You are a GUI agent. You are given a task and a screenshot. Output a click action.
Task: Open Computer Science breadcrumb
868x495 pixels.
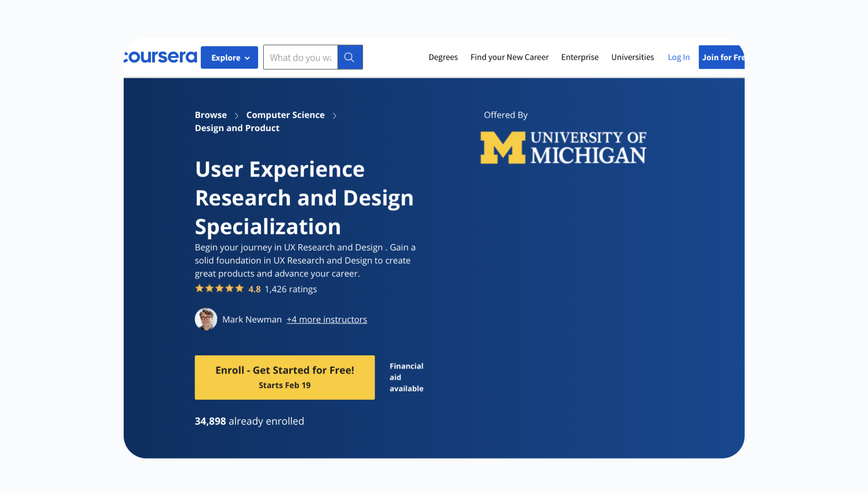[285, 115]
